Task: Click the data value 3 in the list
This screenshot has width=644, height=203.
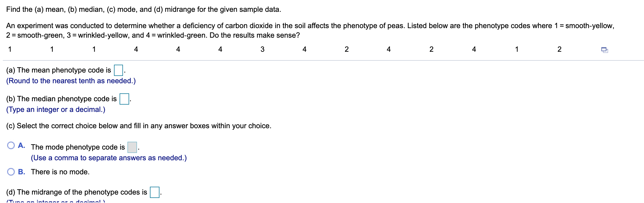Action: tap(262, 49)
